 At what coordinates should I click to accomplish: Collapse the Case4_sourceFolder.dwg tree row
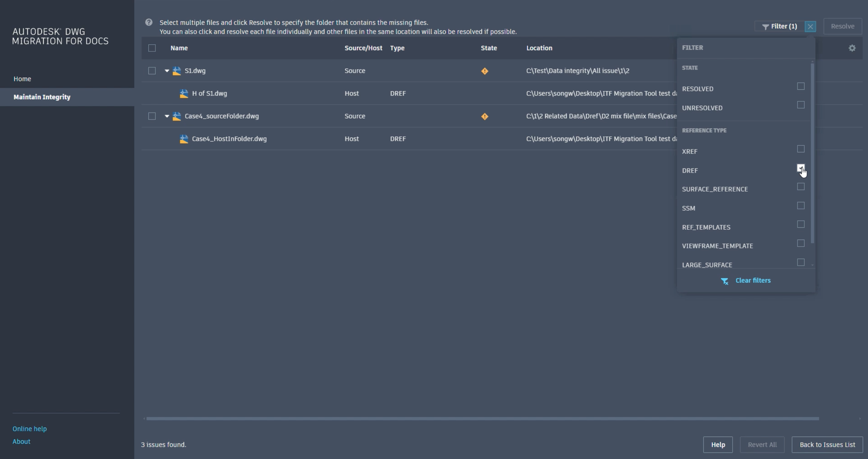(167, 116)
